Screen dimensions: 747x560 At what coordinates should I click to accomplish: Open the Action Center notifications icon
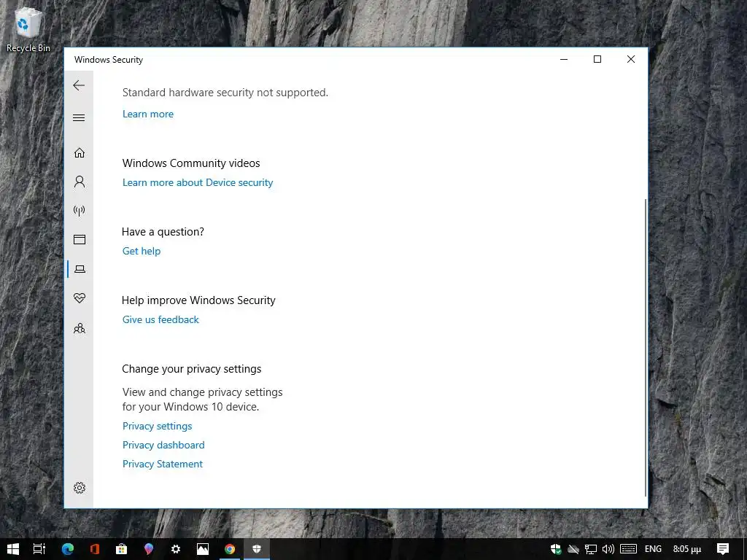tap(723, 549)
